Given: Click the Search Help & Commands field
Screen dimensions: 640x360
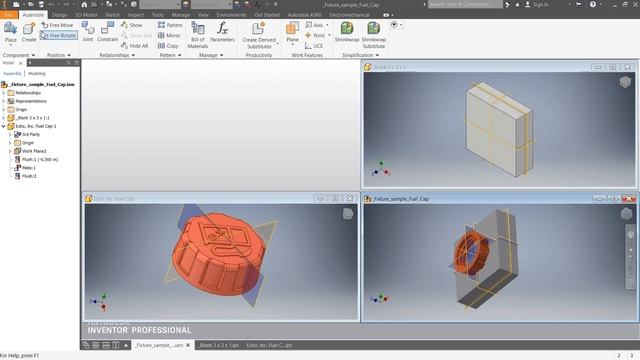Looking at the screenshot, I should point(465,4).
